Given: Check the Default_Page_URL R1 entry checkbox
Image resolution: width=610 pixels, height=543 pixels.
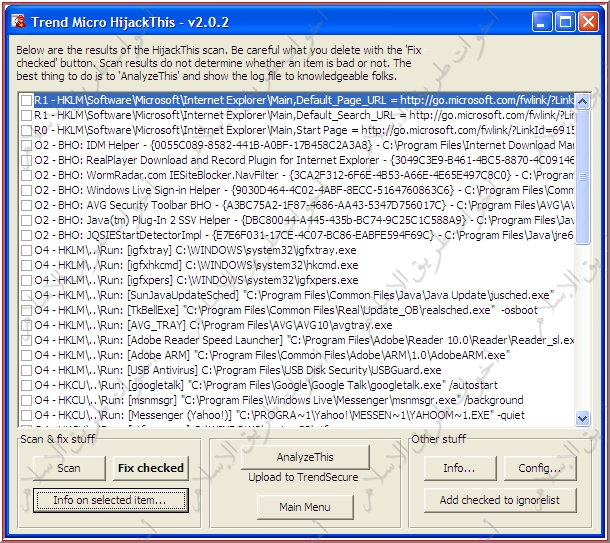Looking at the screenshot, I should click(x=26, y=100).
